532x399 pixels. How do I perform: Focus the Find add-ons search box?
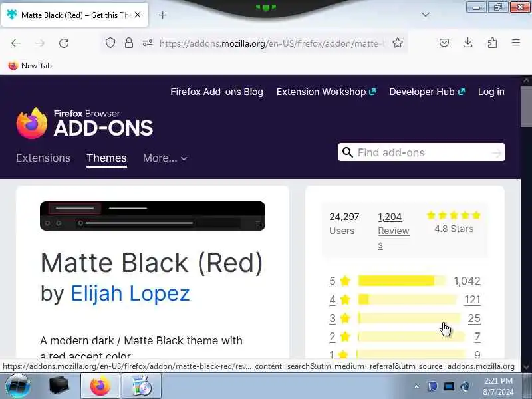click(x=422, y=152)
